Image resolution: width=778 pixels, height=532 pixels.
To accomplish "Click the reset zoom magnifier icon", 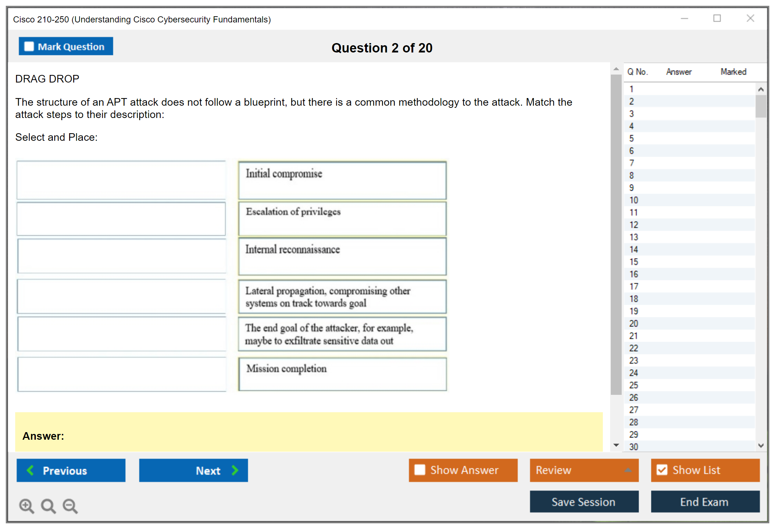I will tap(48, 506).
